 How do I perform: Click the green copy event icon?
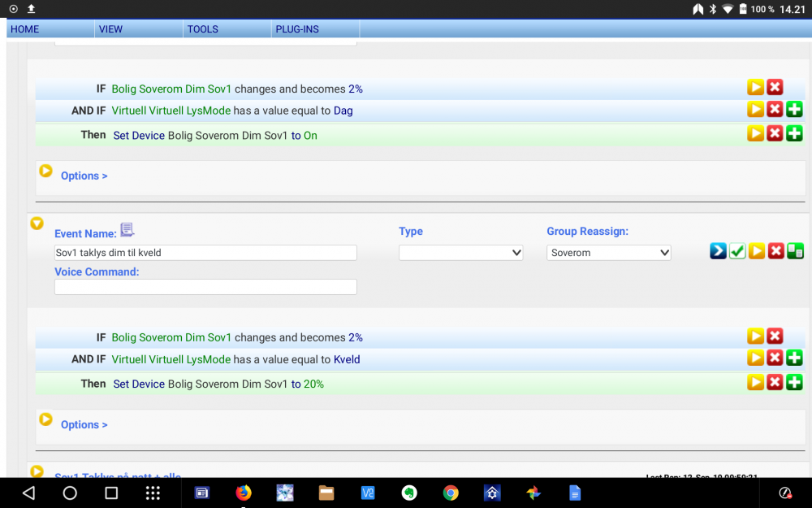pyautogui.click(x=796, y=251)
